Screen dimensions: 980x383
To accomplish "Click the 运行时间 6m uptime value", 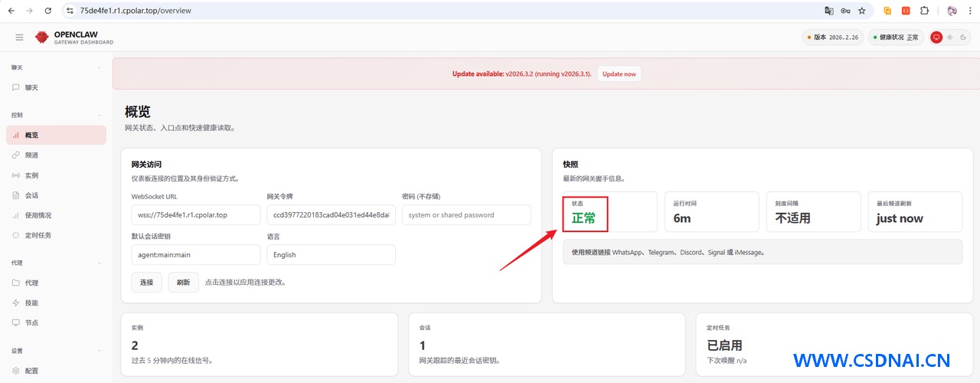I will click(x=682, y=218).
